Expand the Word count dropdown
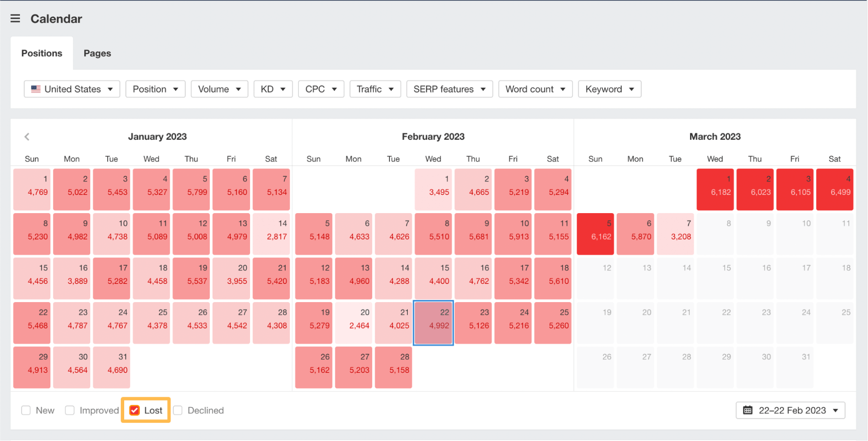The image size is (868, 441). point(535,89)
